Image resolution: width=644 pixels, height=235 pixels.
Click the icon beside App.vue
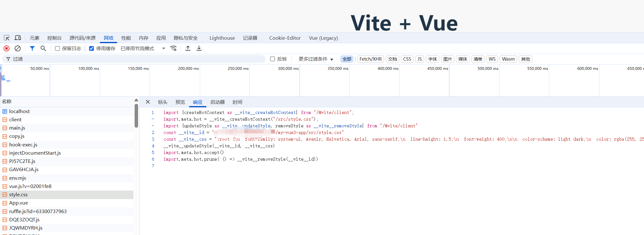pos(5,203)
